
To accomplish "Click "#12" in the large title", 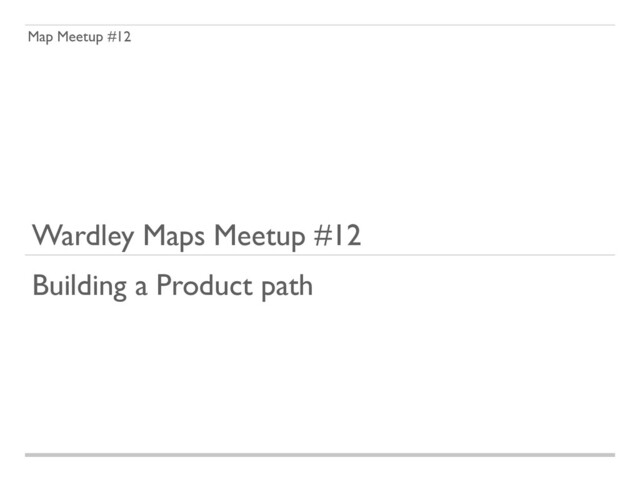I will tap(337, 237).
